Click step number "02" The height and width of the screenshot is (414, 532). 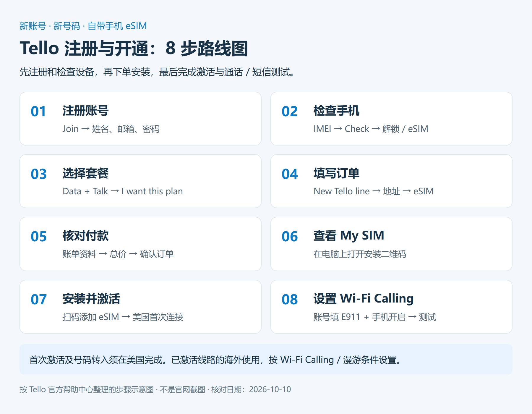pos(289,111)
